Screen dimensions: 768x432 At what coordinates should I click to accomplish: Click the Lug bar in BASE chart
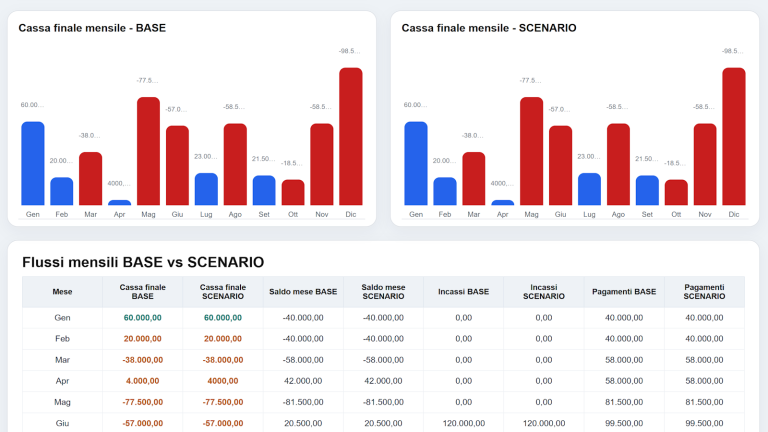(206, 189)
